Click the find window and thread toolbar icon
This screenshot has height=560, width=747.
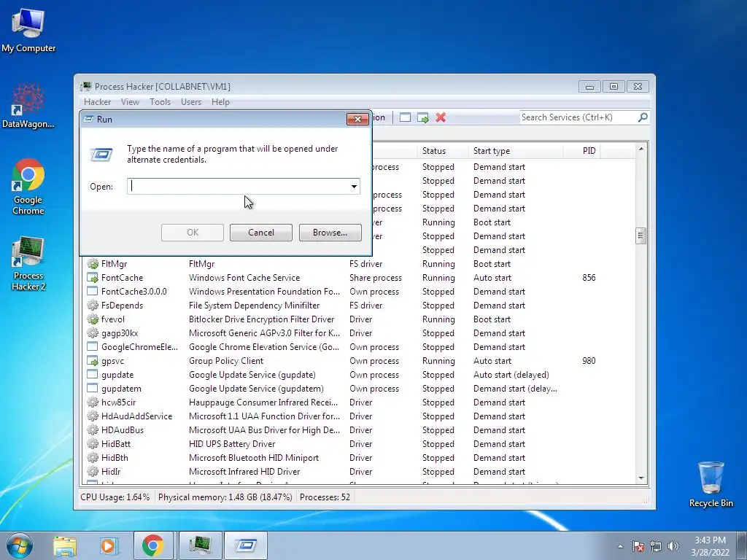423,117
